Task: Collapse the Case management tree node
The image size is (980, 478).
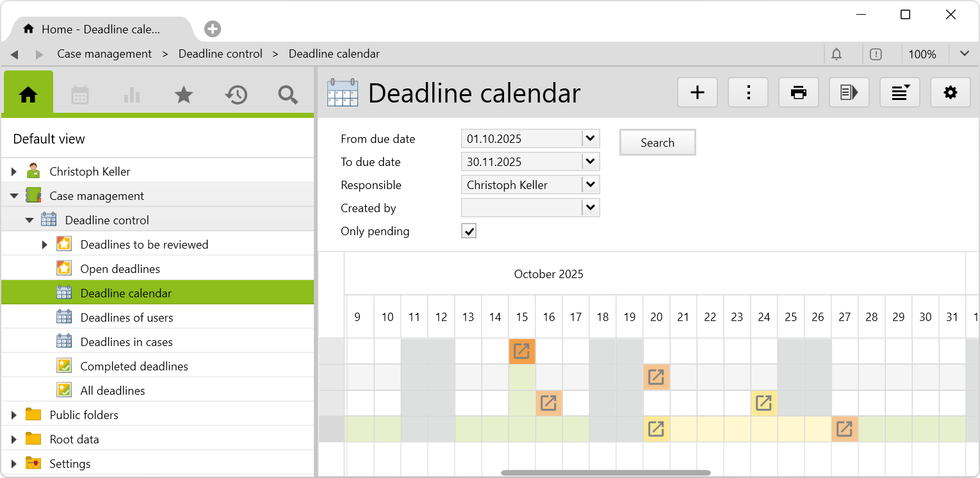Action: coord(13,196)
